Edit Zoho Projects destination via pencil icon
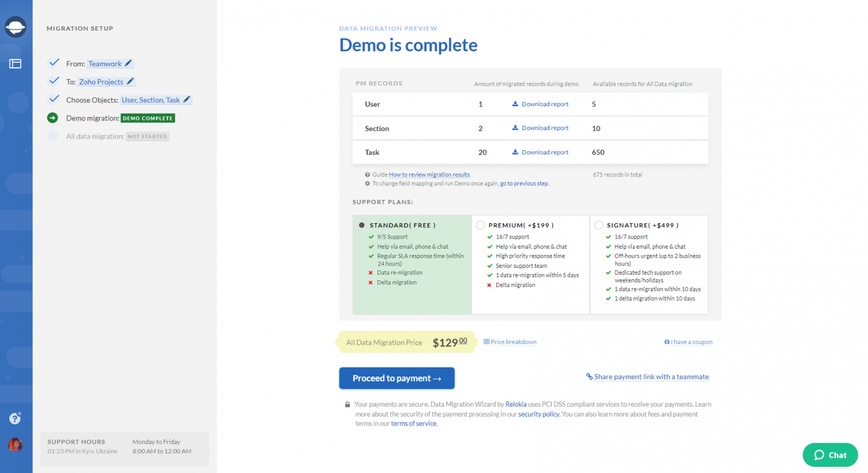The width and height of the screenshot is (868, 473). tap(132, 81)
